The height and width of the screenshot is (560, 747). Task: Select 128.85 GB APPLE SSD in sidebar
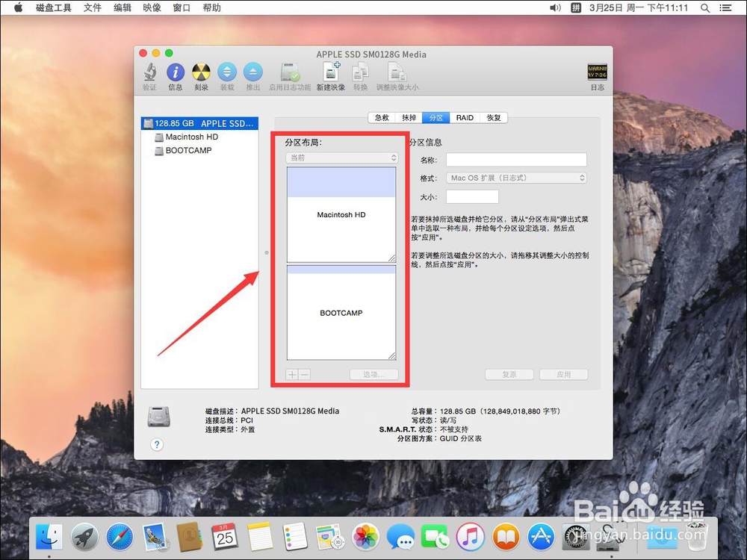(199, 123)
